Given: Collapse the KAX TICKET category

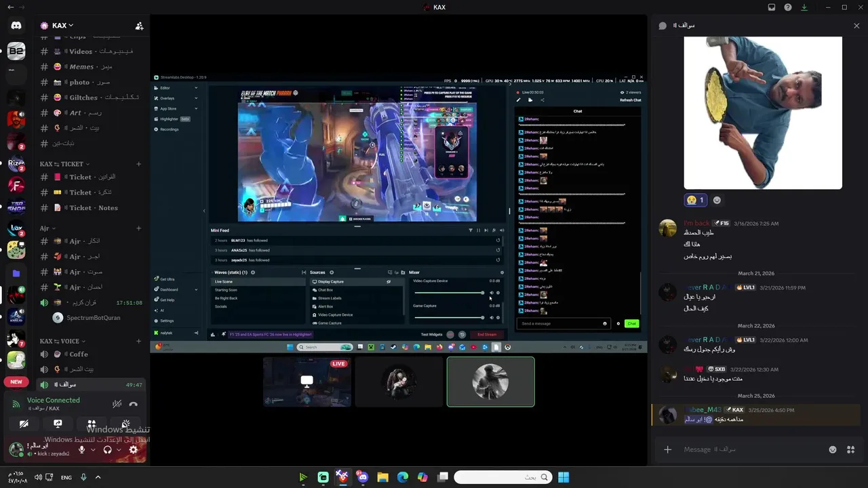Looking at the screenshot, I should click(x=64, y=164).
